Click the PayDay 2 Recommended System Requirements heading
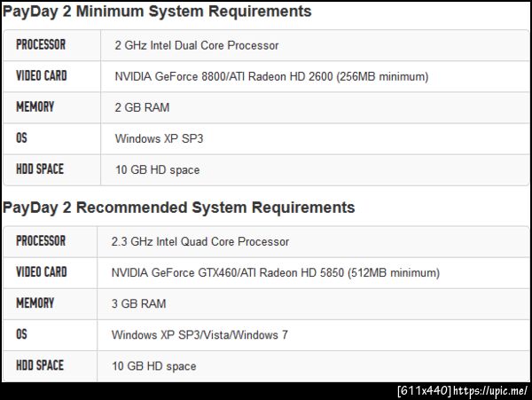 (178, 208)
